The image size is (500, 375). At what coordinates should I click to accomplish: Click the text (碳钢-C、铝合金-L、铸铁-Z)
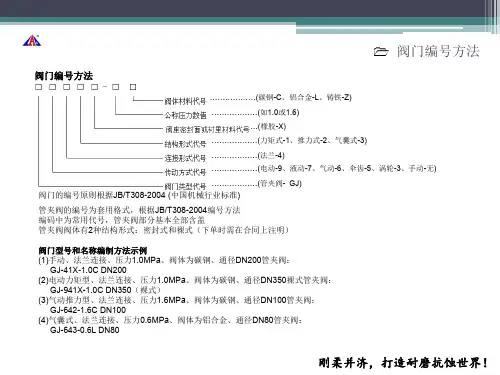pos(304,97)
